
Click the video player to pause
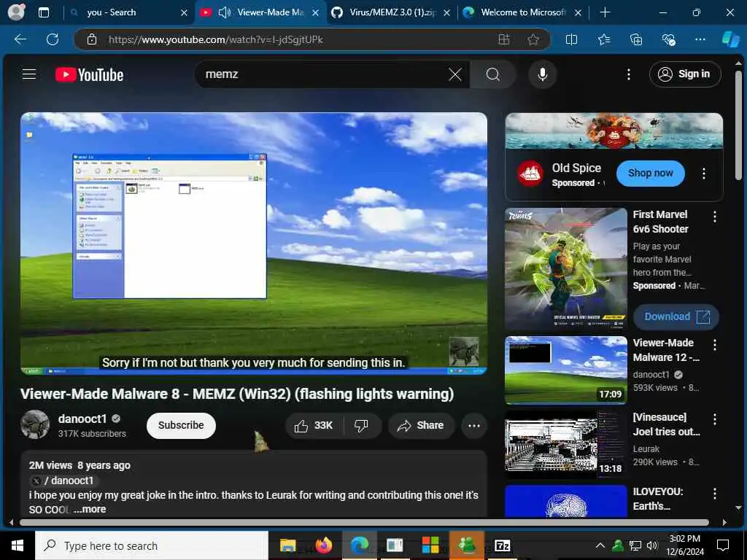coord(253,243)
